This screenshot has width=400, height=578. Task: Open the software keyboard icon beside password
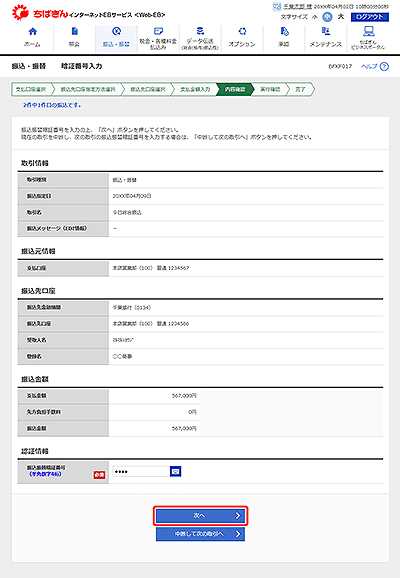175,471
